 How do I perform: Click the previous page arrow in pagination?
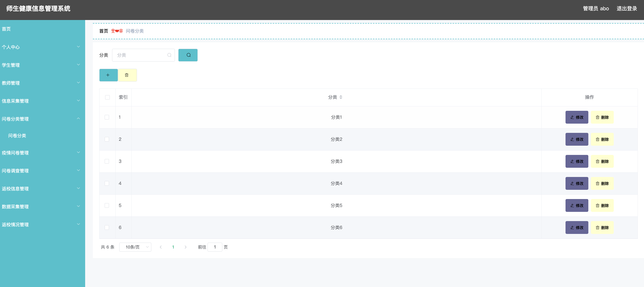point(161,247)
